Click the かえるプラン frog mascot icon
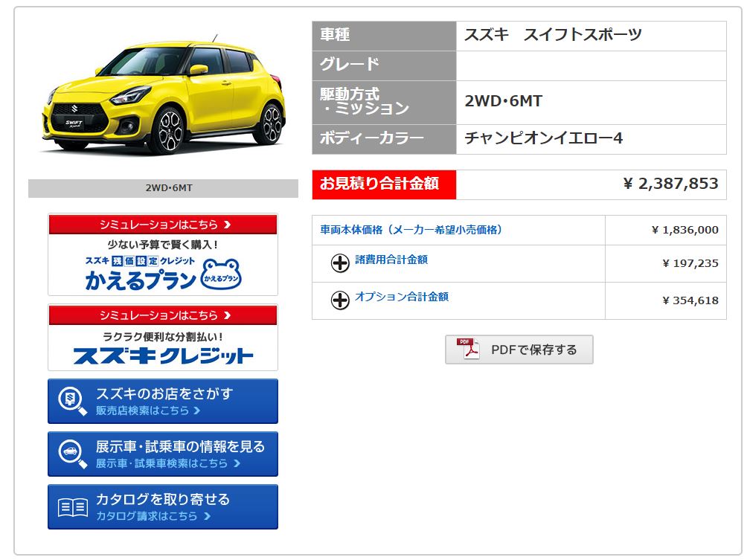This screenshot has width=747, height=560. click(x=222, y=274)
